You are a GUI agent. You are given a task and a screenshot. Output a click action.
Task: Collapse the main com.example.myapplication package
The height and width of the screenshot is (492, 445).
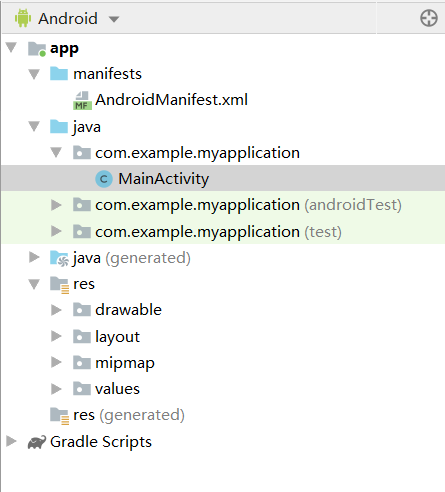click(x=56, y=153)
